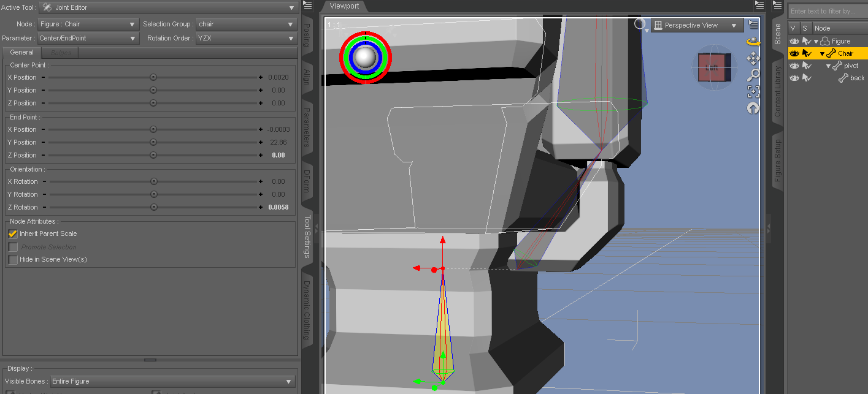Open the Content Library side tab

(x=778, y=91)
